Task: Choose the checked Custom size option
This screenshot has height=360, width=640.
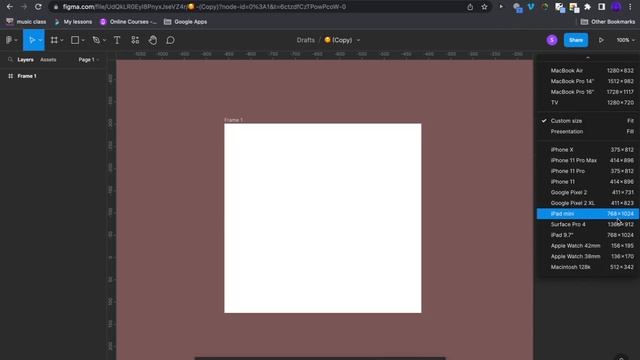Action: (x=588, y=121)
